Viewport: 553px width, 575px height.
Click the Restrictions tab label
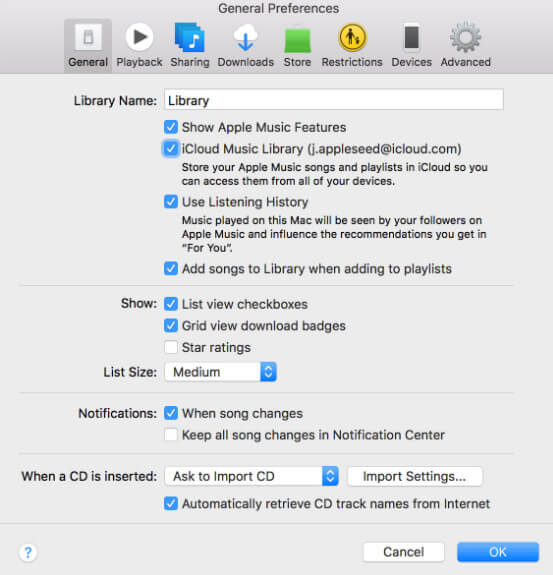tap(352, 62)
